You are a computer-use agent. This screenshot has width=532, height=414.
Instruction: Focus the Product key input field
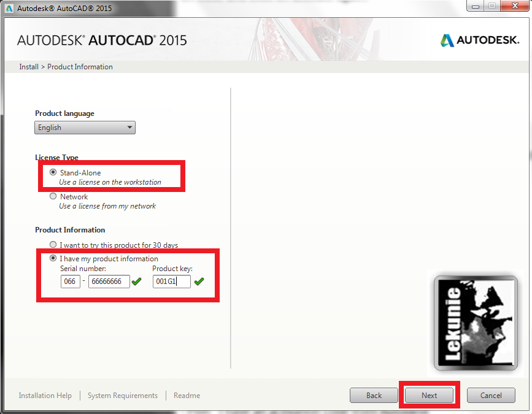(x=171, y=282)
